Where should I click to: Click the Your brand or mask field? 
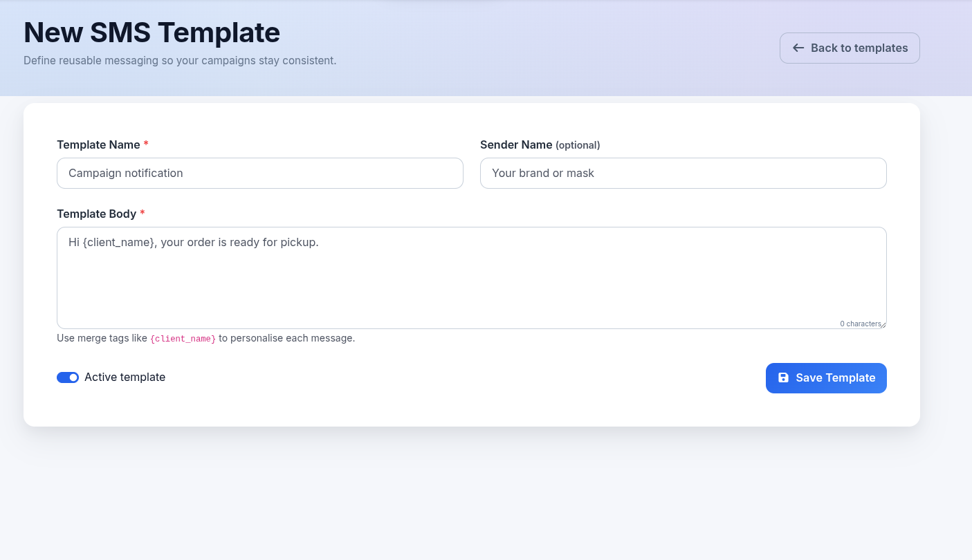click(x=683, y=173)
